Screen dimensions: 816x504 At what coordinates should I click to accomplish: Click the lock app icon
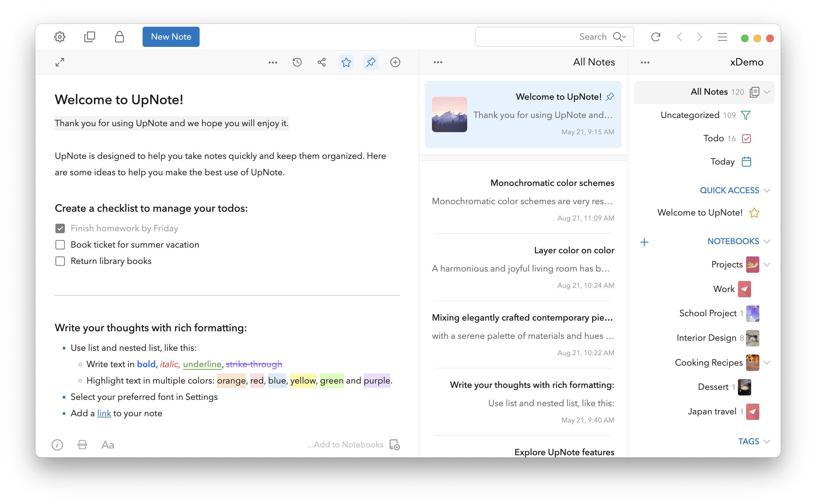pos(119,37)
